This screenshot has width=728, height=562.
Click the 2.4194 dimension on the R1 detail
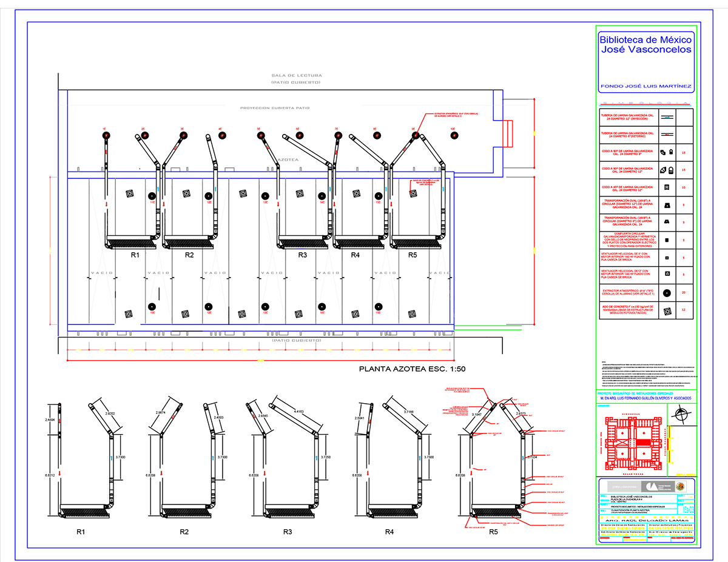pos(50,418)
